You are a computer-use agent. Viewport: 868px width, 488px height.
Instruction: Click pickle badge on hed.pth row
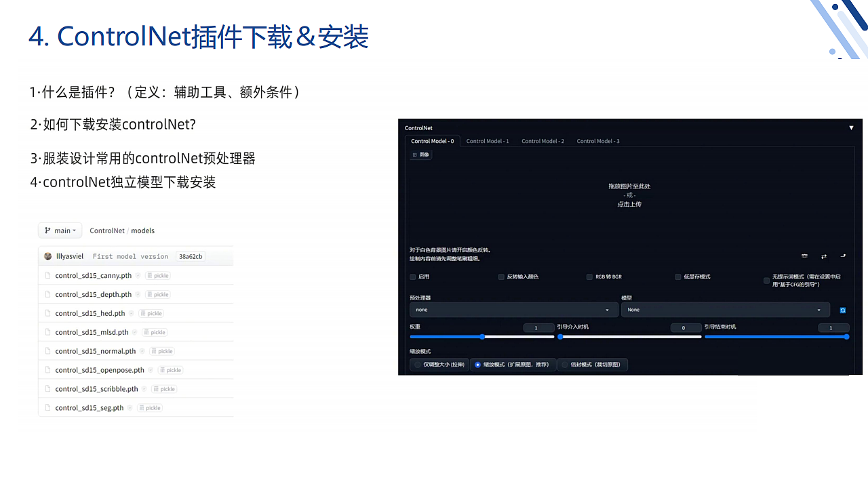pyautogui.click(x=151, y=313)
